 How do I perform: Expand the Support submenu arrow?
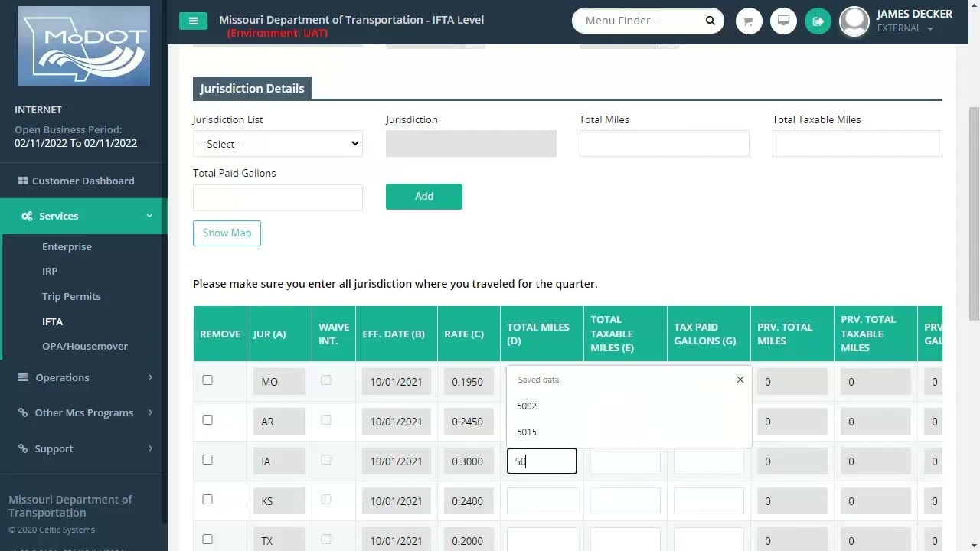150,448
